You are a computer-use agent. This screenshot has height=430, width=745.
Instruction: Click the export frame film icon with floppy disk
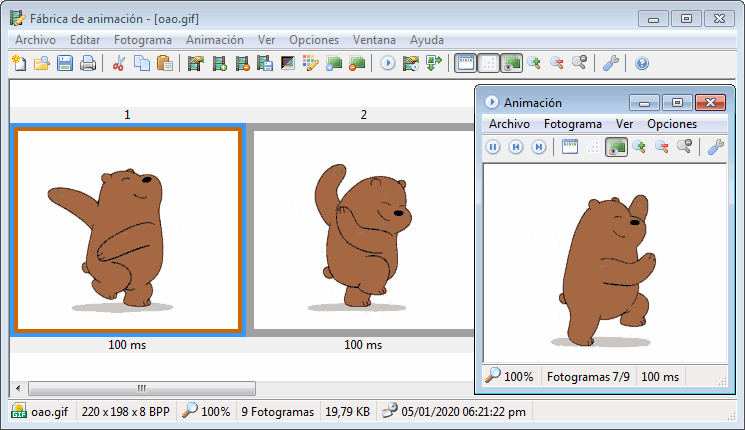click(x=265, y=63)
